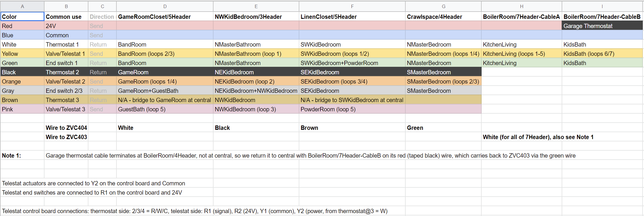Click the 'Common' cell in Blue row
The width and height of the screenshot is (644, 216).
coord(66,35)
